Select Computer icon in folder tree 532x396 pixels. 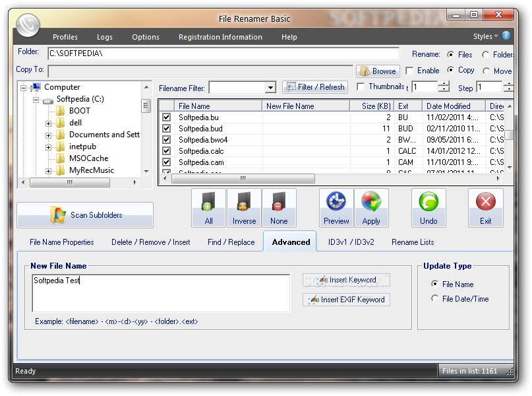click(36, 87)
